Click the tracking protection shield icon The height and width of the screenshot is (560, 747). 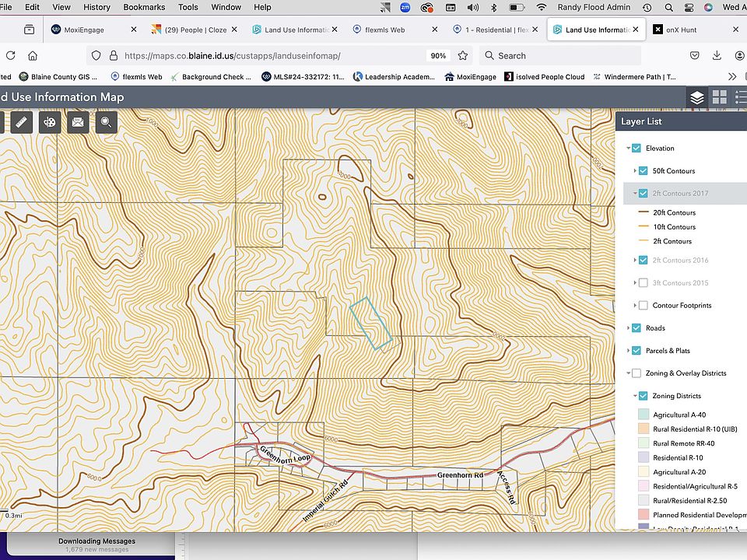[x=96, y=56]
